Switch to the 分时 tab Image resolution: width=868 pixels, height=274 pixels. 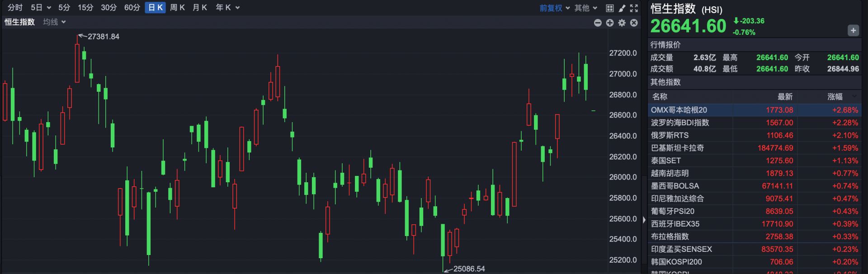[x=15, y=7]
